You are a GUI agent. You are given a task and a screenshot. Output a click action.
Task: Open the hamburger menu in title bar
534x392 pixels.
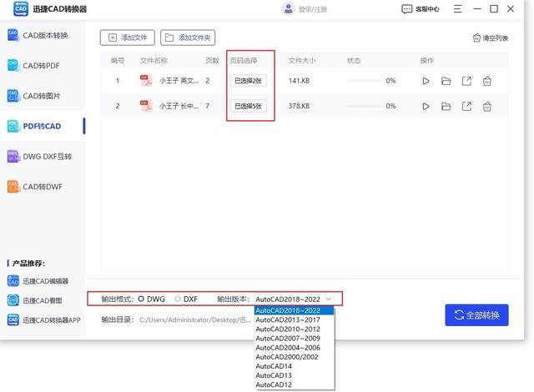[458, 9]
